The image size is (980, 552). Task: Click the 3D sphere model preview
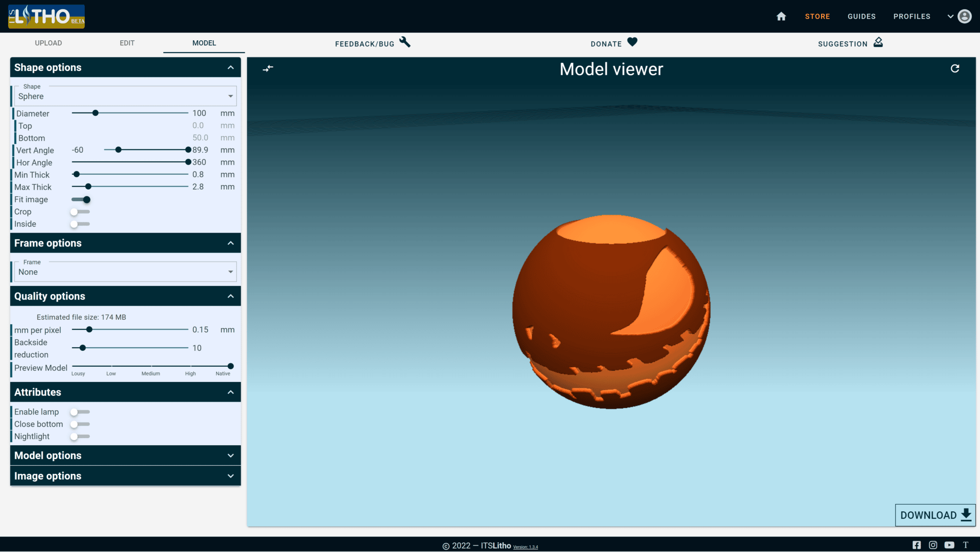click(611, 311)
